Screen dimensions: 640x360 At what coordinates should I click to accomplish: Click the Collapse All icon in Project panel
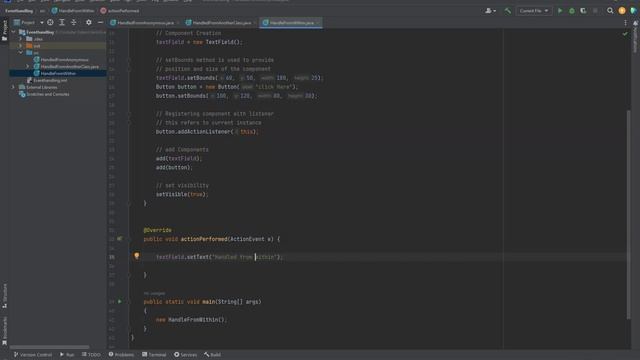[x=73, y=22]
